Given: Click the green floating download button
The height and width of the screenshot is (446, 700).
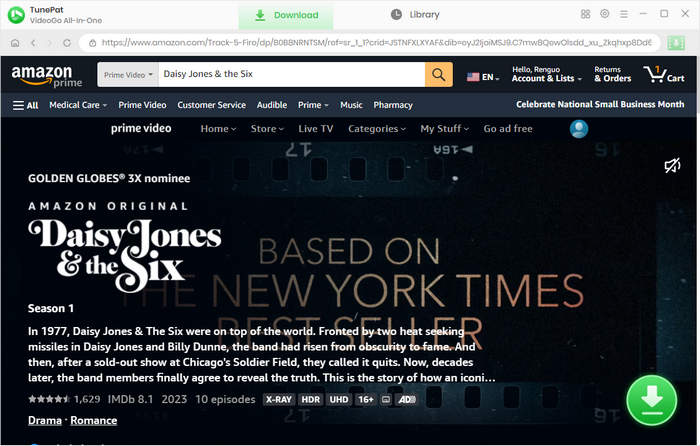Looking at the screenshot, I should coord(651,400).
